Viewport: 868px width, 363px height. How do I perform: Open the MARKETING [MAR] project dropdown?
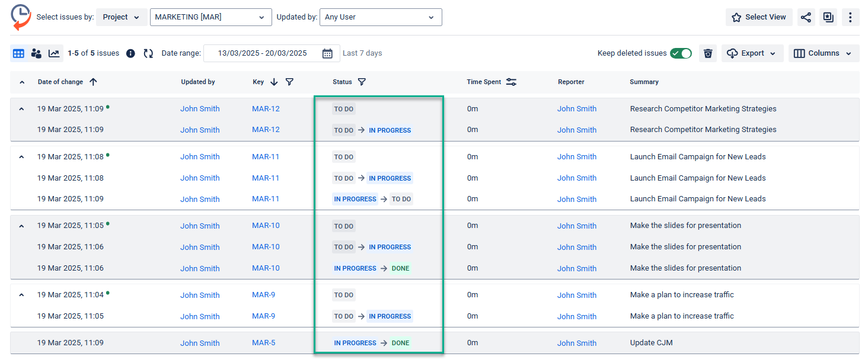pos(210,17)
